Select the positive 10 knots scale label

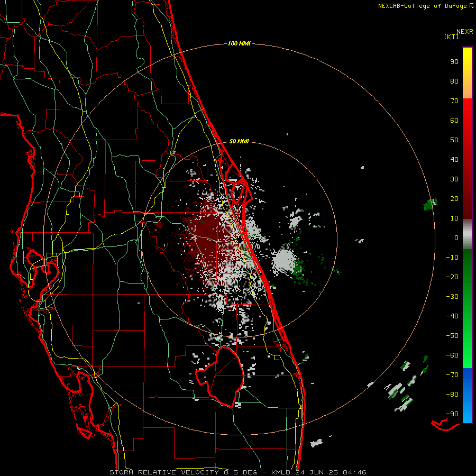[x=454, y=218]
